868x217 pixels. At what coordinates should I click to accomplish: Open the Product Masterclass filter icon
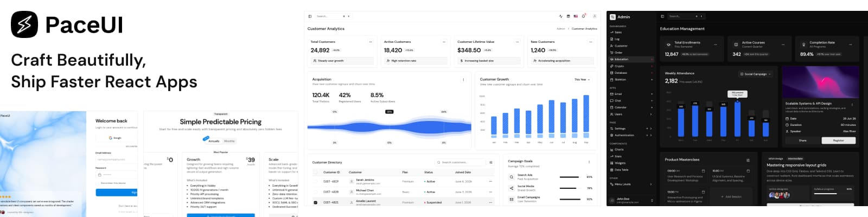(x=748, y=160)
